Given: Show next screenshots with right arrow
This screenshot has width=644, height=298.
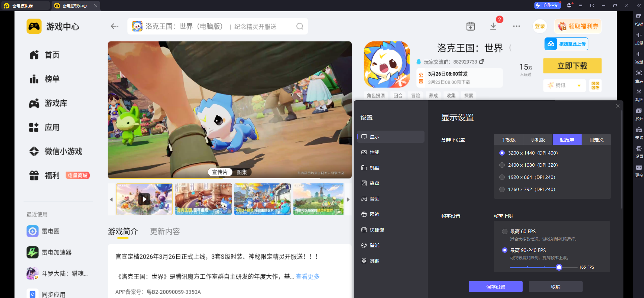Looking at the screenshot, I should click(348, 199).
